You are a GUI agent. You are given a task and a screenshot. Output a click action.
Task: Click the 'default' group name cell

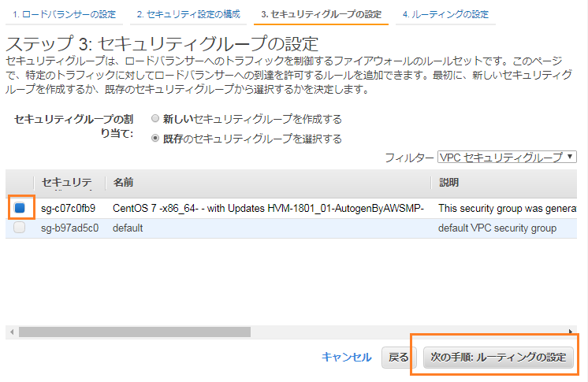tap(128, 228)
